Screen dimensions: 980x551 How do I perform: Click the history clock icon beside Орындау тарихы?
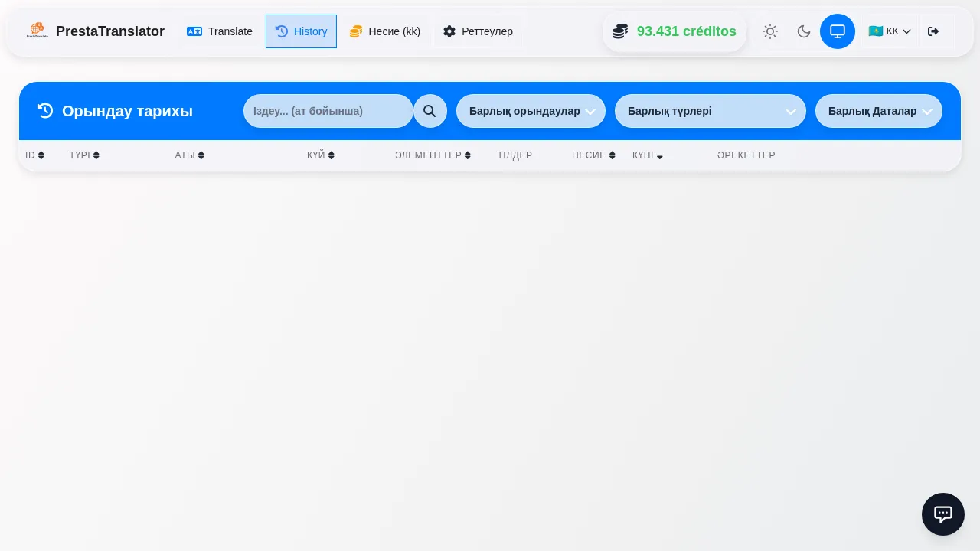[x=45, y=111]
